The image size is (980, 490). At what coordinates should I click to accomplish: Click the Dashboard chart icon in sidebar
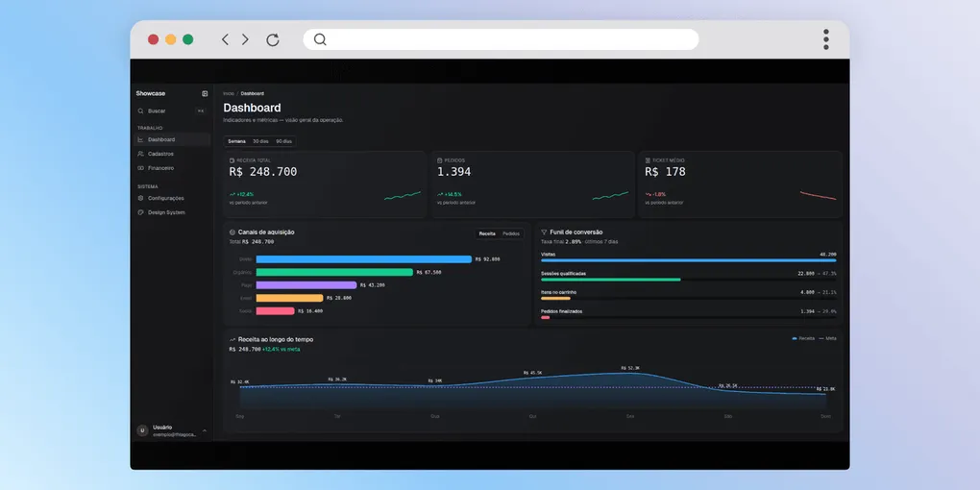tap(140, 139)
